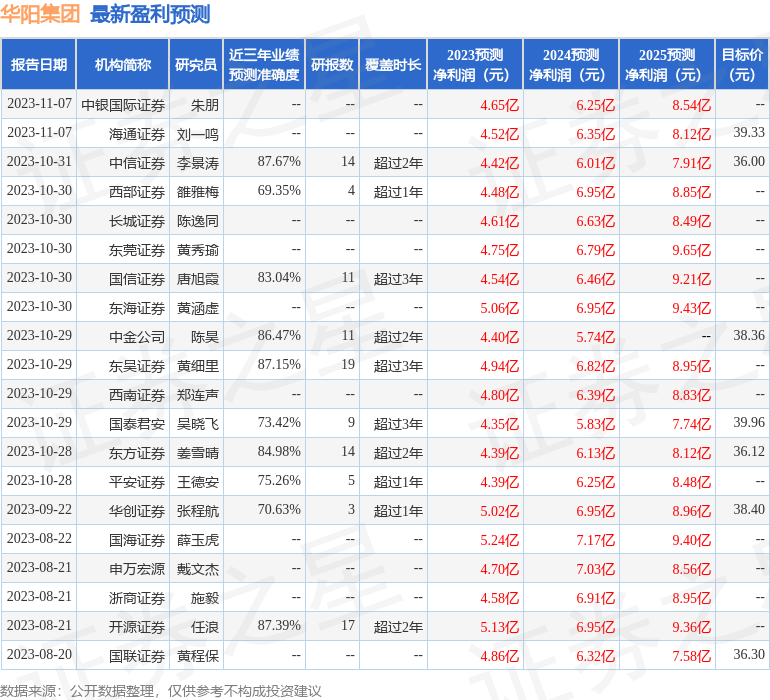
Task: Click target price 39.33
Action: 748,133
